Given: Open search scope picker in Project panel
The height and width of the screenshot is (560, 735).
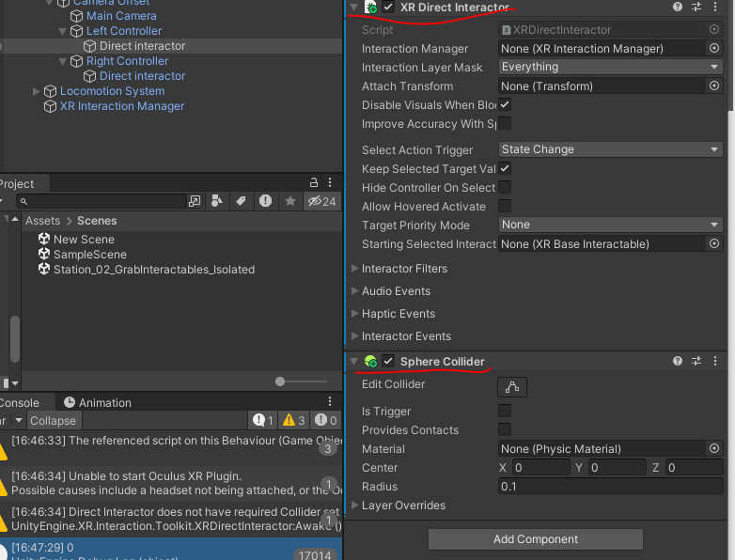Looking at the screenshot, I should click(194, 201).
